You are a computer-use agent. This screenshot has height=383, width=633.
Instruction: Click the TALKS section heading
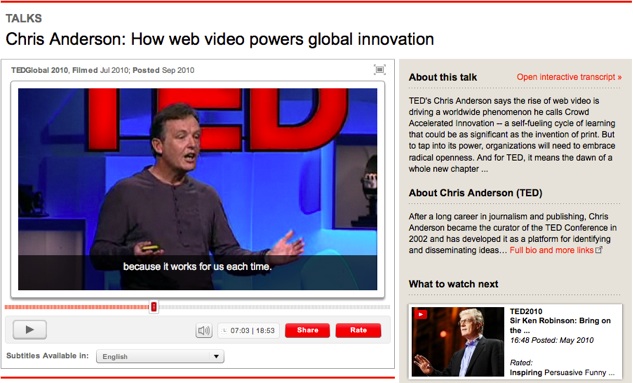tap(24, 19)
